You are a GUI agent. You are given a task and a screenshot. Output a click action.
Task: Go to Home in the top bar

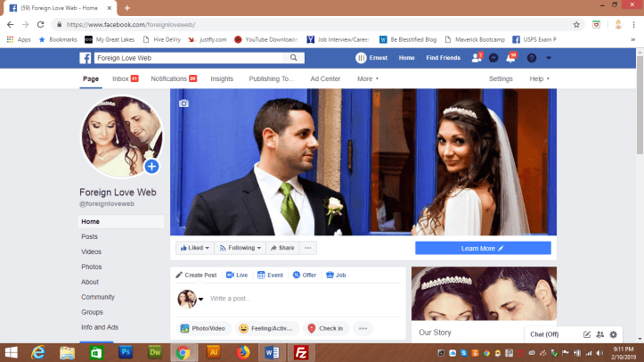pos(406,58)
